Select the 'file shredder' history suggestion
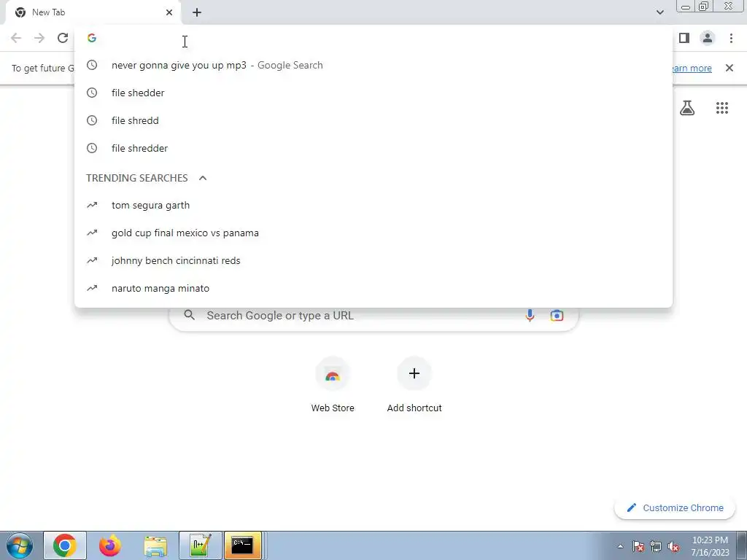This screenshot has height=560, width=747. tap(373, 148)
